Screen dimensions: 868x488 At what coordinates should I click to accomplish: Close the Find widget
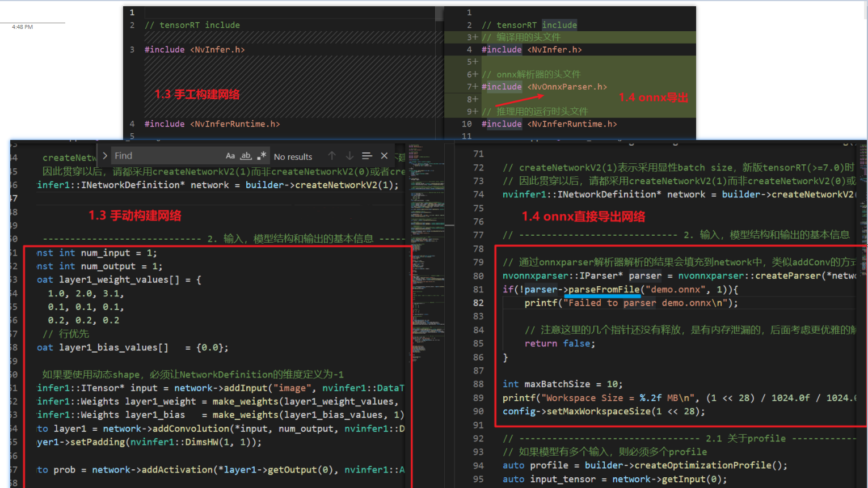384,156
